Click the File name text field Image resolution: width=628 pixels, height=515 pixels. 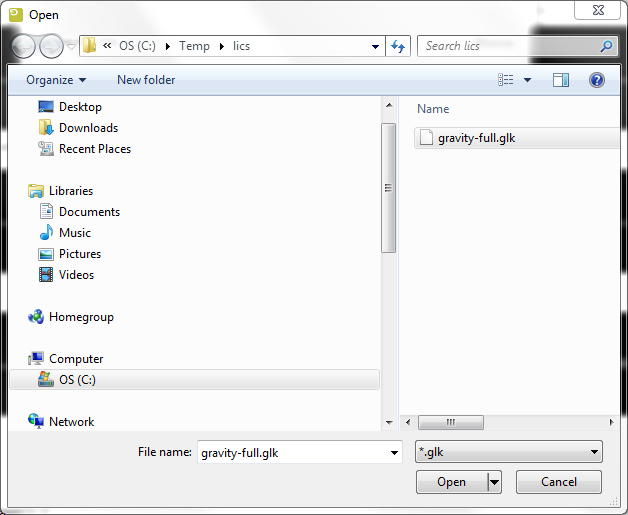[x=290, y=453]
